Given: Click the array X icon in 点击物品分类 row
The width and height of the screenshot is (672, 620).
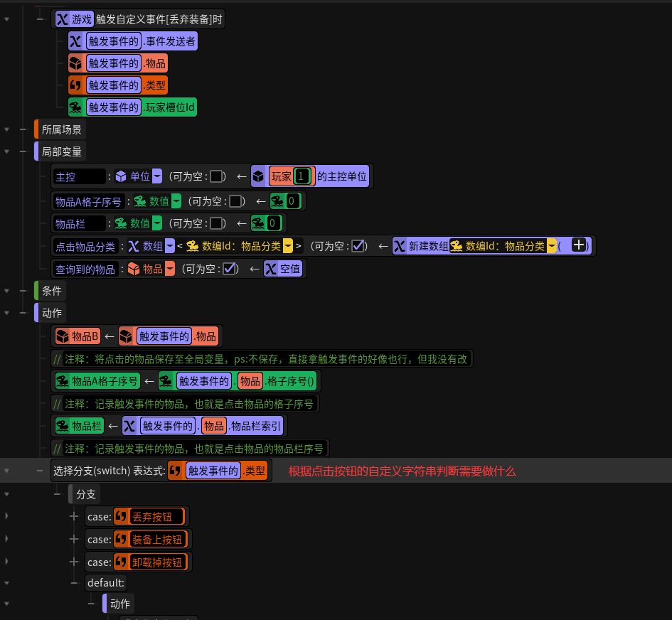Looking at the screenshot, I should (x=133, y=247).
